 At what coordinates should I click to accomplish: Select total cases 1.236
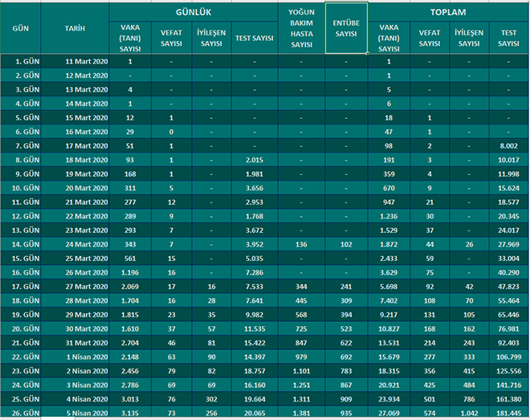tap(389, 216)
